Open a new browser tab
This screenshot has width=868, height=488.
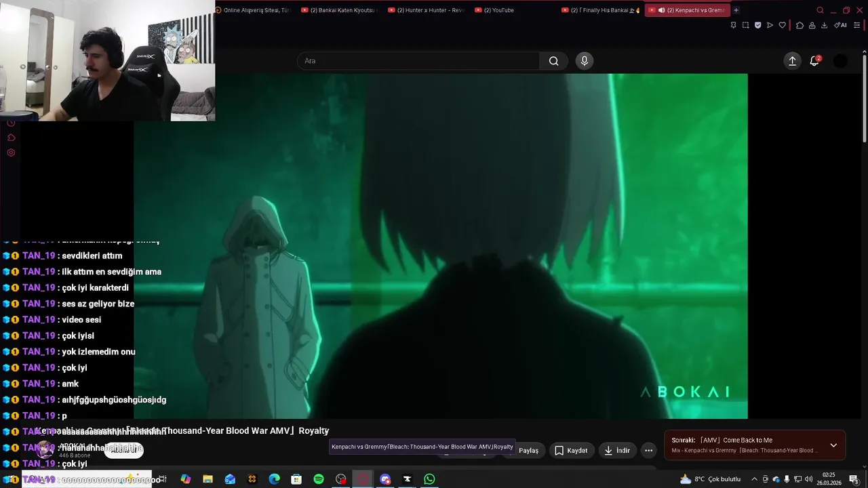click(736, 10)
